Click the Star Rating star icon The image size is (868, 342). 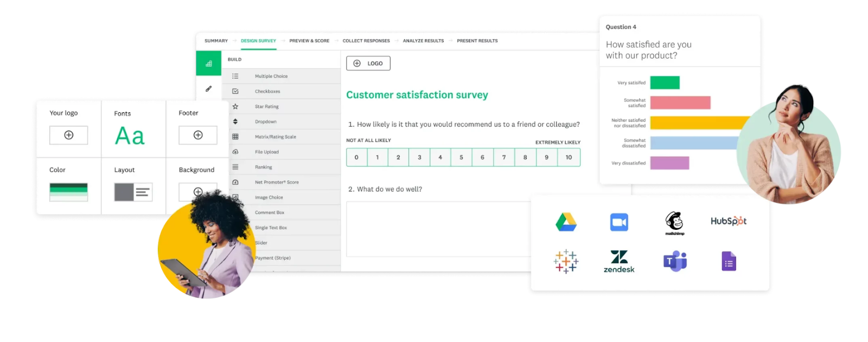click(235, 107)
